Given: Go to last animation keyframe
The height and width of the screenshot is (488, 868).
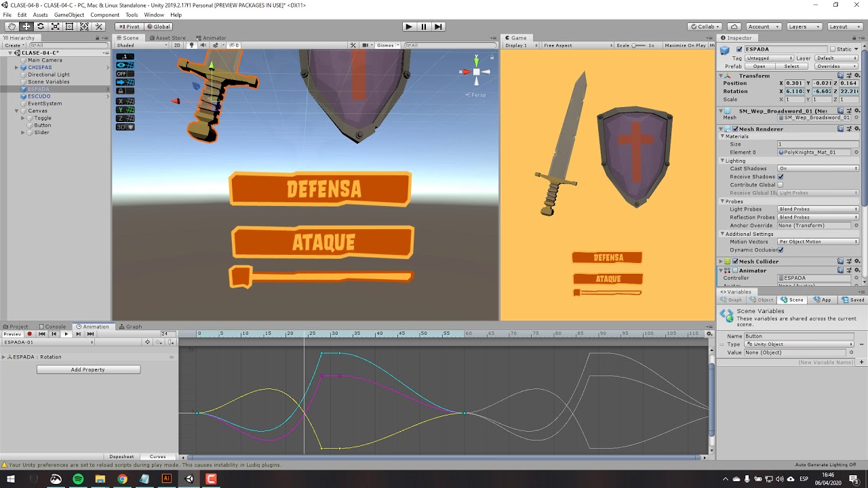Looking at the screenshot, I should pyautogui.click(x=90, y=333).
